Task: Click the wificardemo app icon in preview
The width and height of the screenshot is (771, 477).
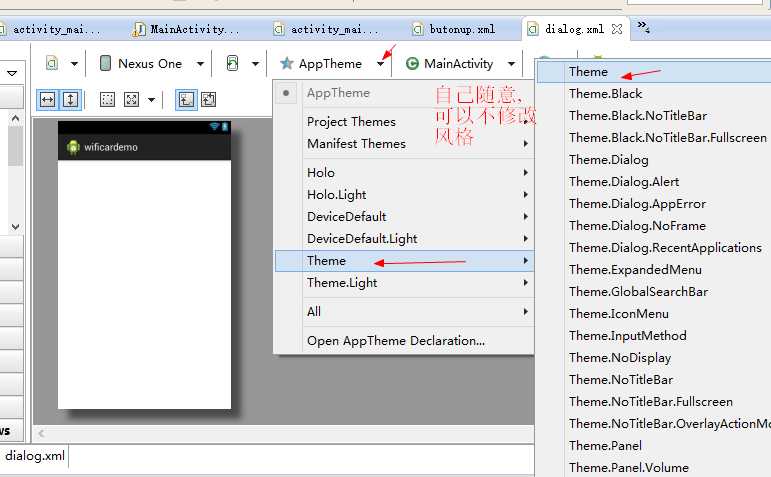Action: pos(73,147)
